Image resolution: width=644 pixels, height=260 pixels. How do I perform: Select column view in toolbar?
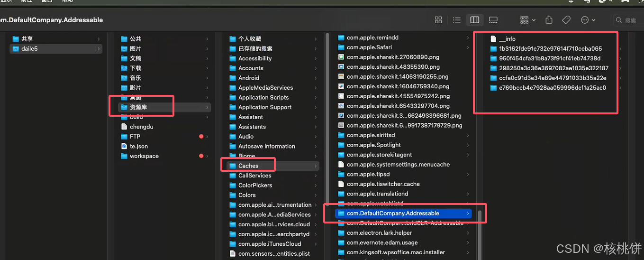tap(474, 20)
